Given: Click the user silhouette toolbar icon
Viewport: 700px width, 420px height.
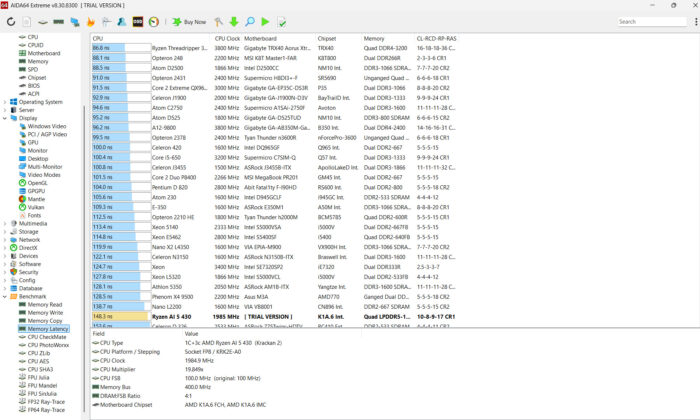Looking at the screenshot, I should point(121,21).
